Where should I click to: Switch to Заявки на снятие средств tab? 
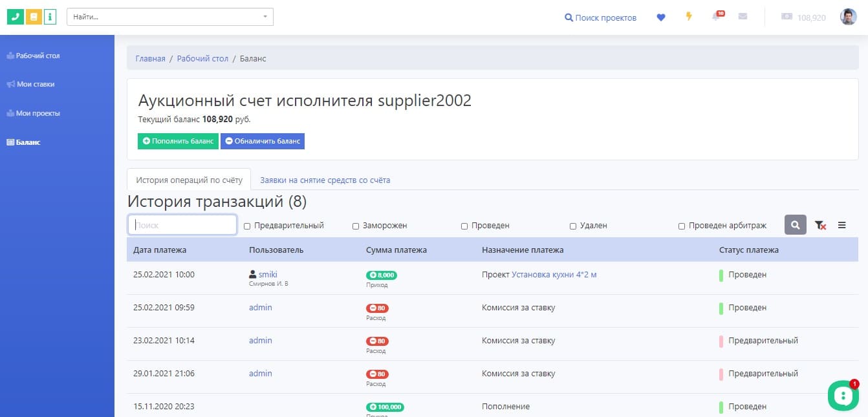325,180
